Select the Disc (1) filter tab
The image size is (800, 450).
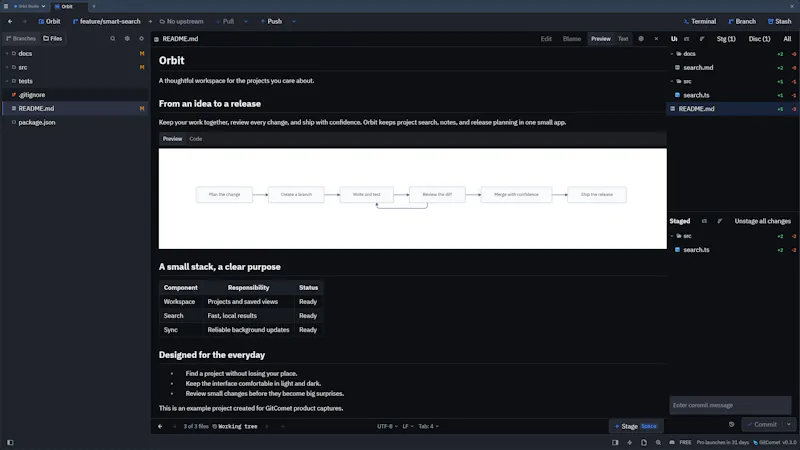[759, 39]
